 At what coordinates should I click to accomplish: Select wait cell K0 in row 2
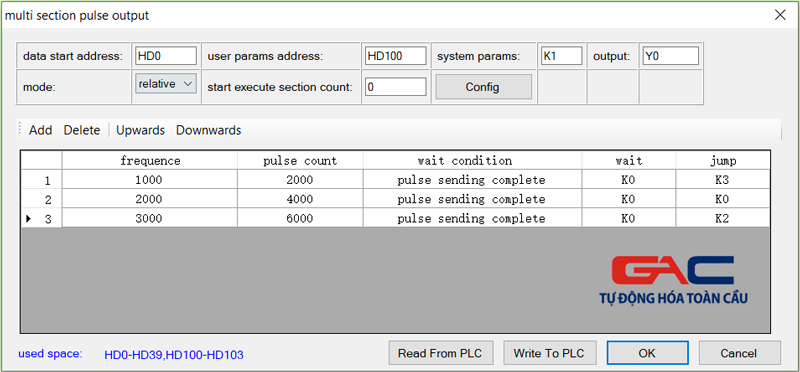click(629, 199)
